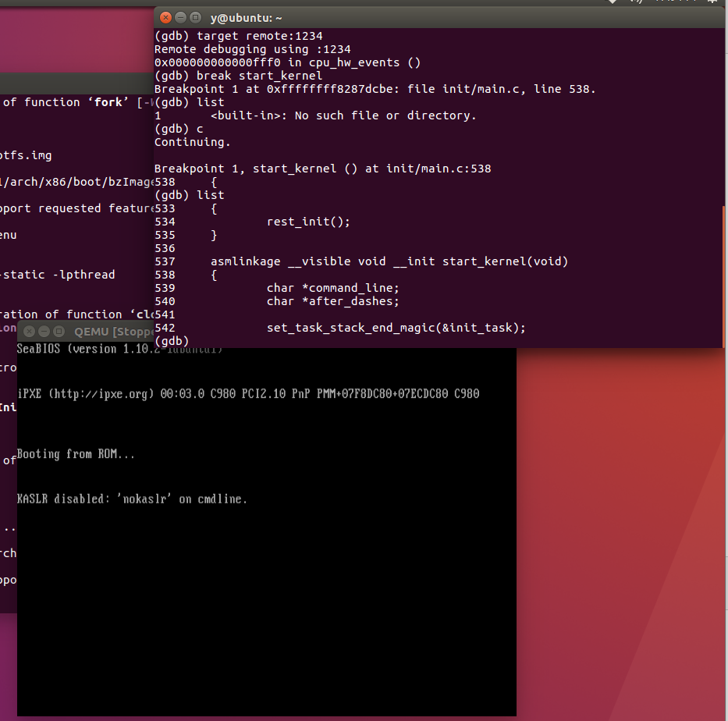Click '0x000000000000fff0 in cpu_hw_events ()' line

click(x=287, y=62)
